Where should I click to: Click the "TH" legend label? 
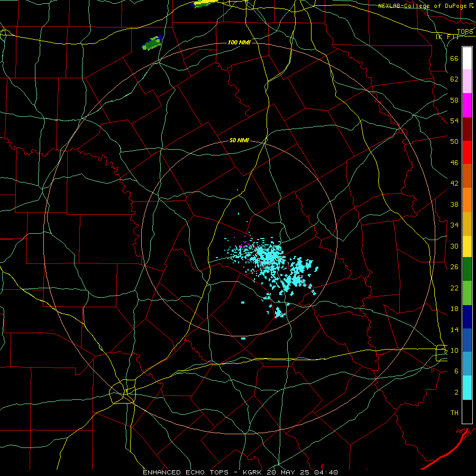click(454, 413)
